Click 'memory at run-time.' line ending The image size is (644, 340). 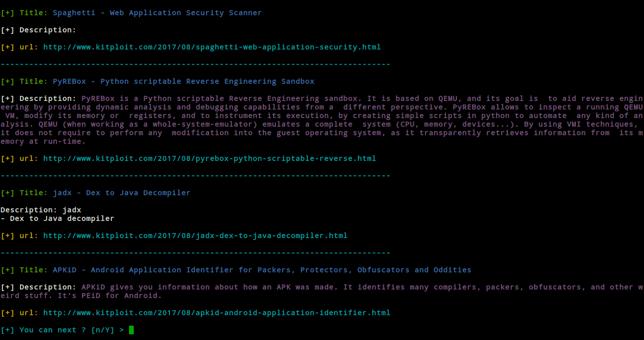tap(43, 141)
